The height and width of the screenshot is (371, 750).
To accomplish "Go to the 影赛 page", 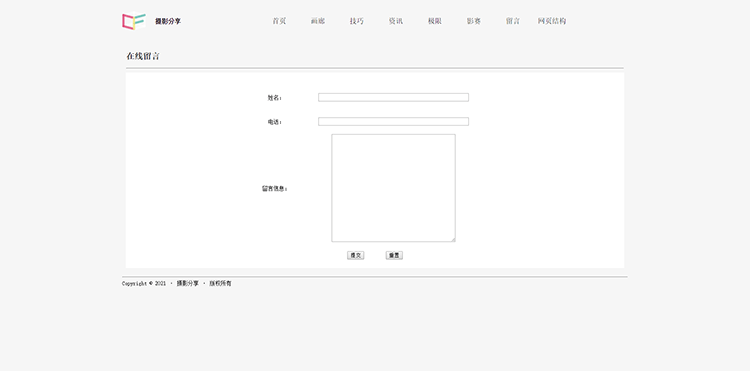I will 474,21.
